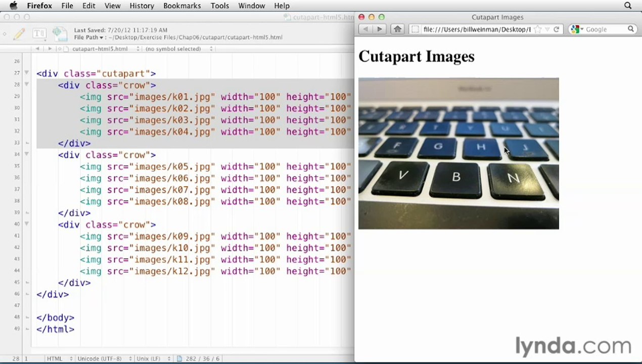Open the Window menu

252,6
